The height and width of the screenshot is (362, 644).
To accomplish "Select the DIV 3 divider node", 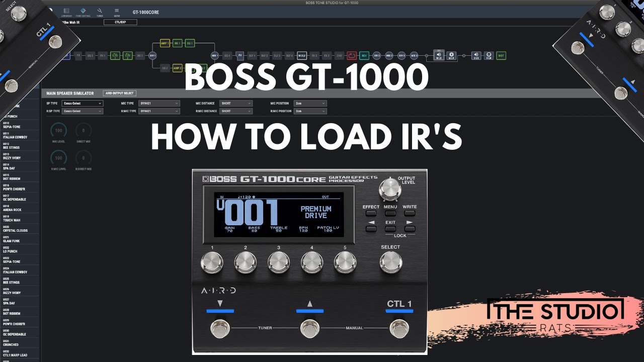I will pos(401,55).
